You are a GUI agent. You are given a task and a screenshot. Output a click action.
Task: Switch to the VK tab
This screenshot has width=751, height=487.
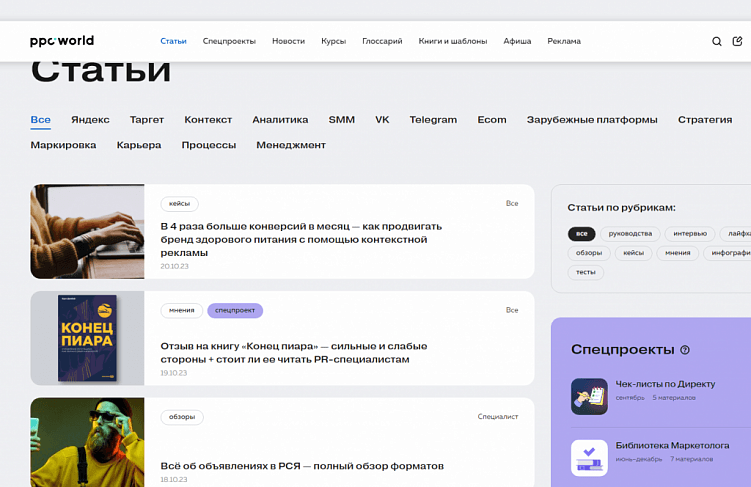click(x=382, y=120)
